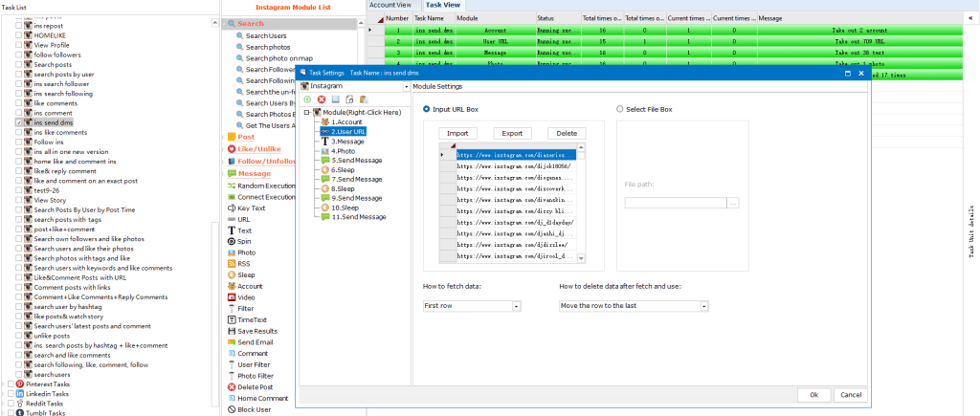The height and width of the screenshot is (416, 980).
Task: Click the RSS module icon
Action: 231,263
